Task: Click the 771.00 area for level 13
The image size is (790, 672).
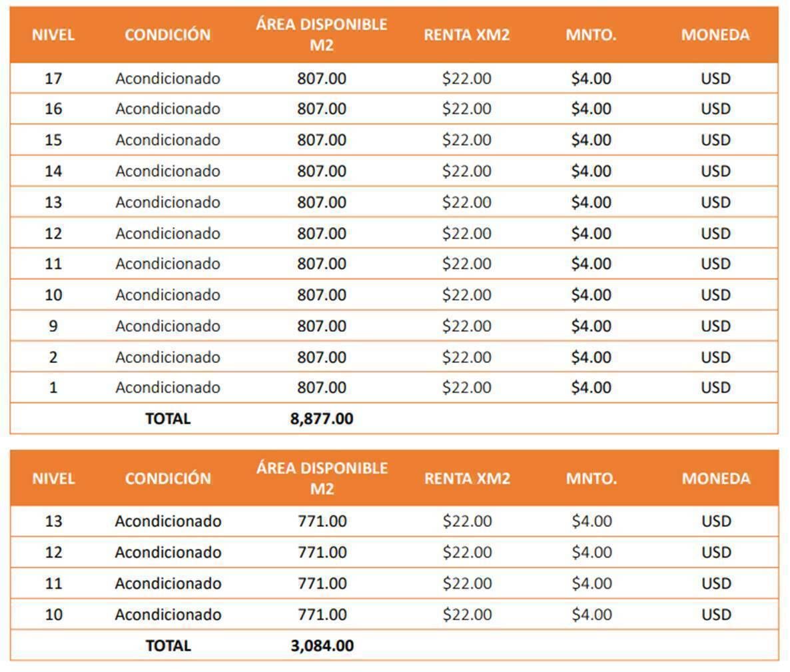Action: coord(322,521)
